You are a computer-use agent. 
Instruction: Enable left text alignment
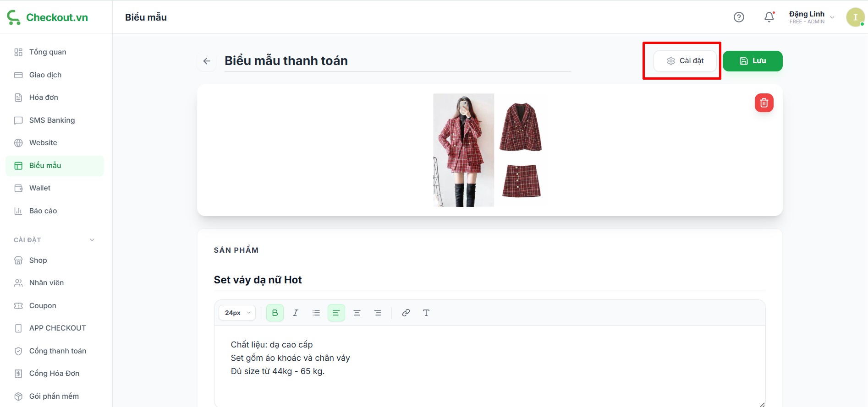click(336, 313)
